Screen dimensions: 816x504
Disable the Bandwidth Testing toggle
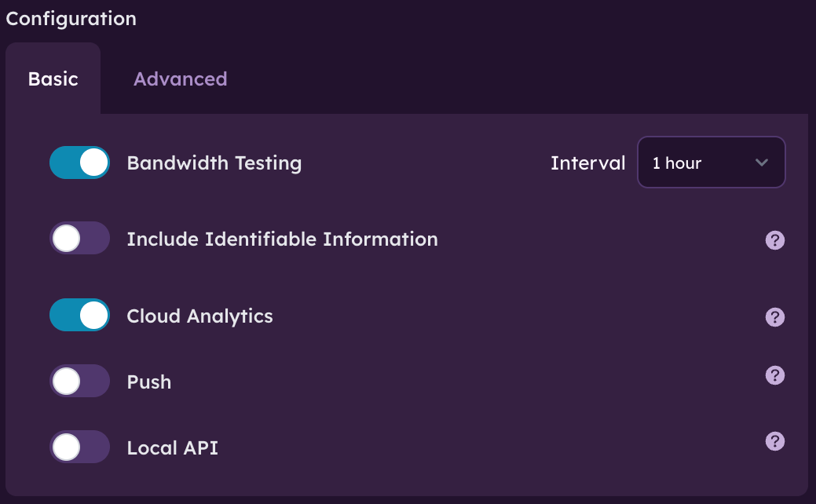click(79, 163)
